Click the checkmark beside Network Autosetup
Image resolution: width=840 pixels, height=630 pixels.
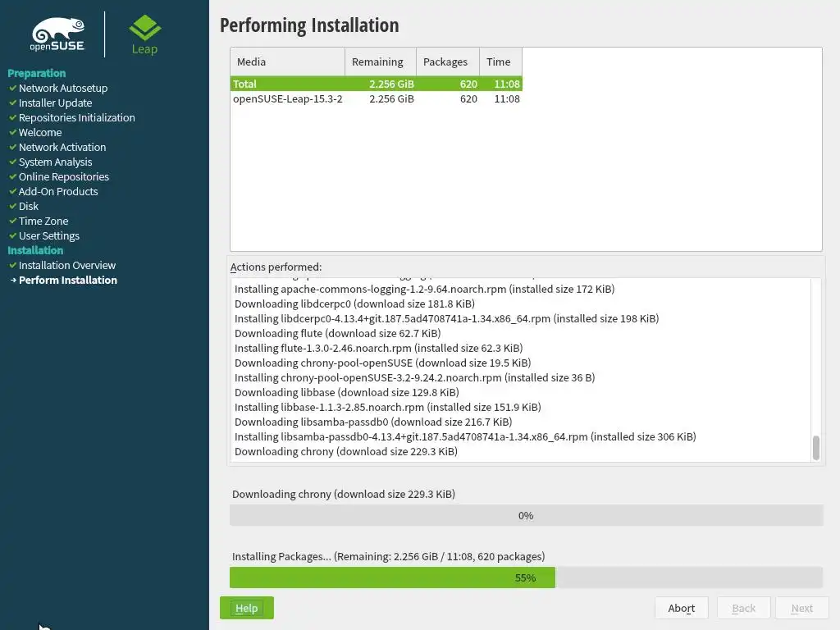point(13,88)
